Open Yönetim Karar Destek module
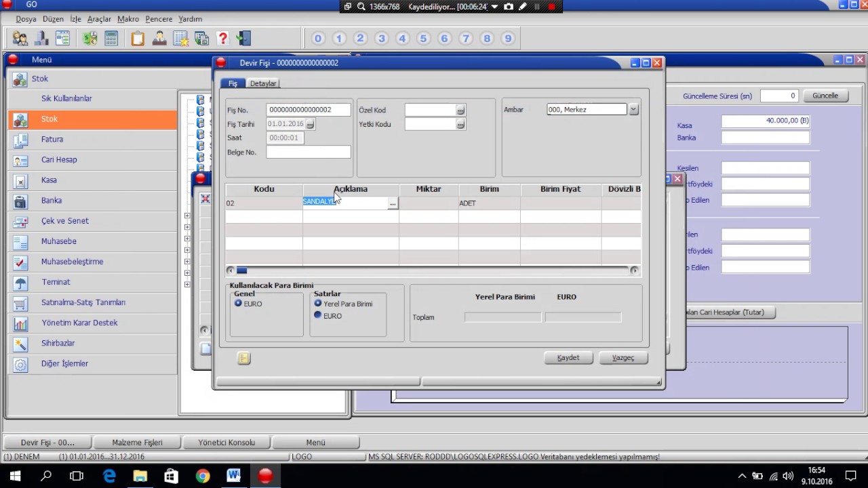Viewport: 868px width, 488px height. tap(93, 323)
